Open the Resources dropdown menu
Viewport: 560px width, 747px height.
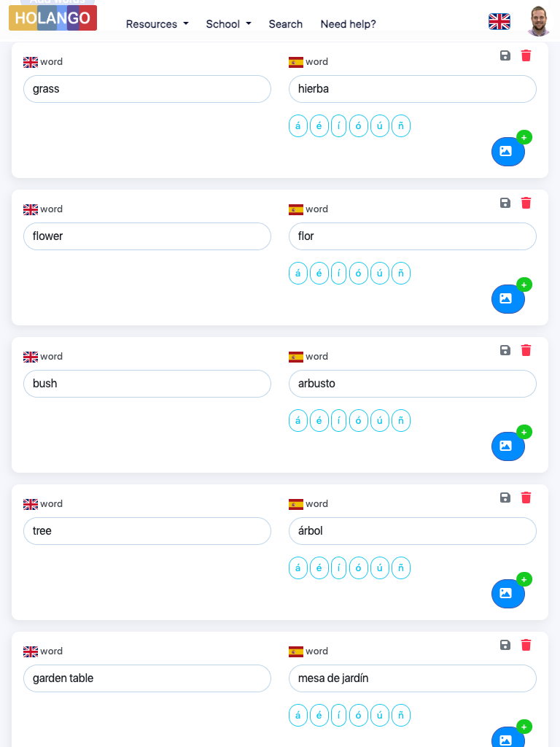157,24
